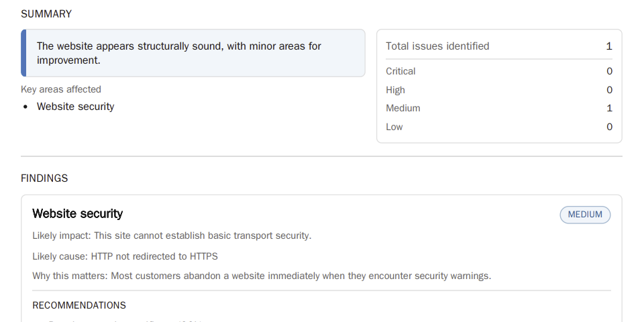The height and width of the screenshot is (322, 644).
Task: Click the Critical severity count value
Action: click(x=609, y=71)
